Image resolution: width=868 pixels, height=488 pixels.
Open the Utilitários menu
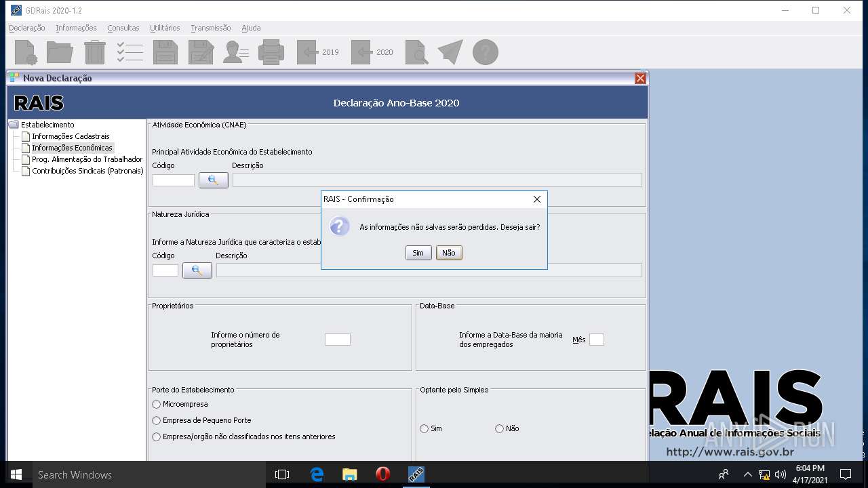(x=165, y=28)
